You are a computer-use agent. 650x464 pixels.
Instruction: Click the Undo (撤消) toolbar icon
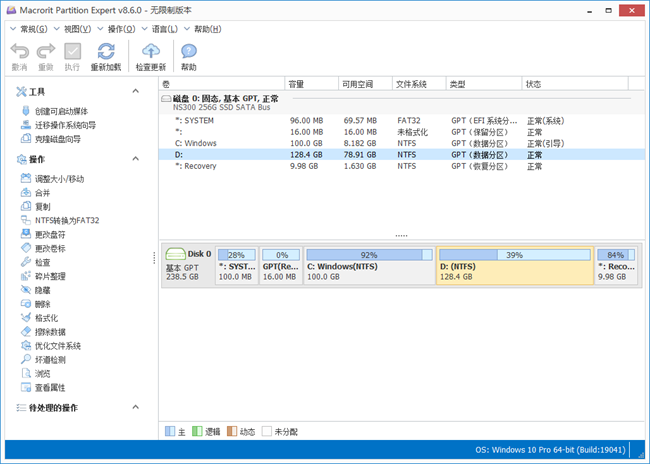tap(19, 51)
